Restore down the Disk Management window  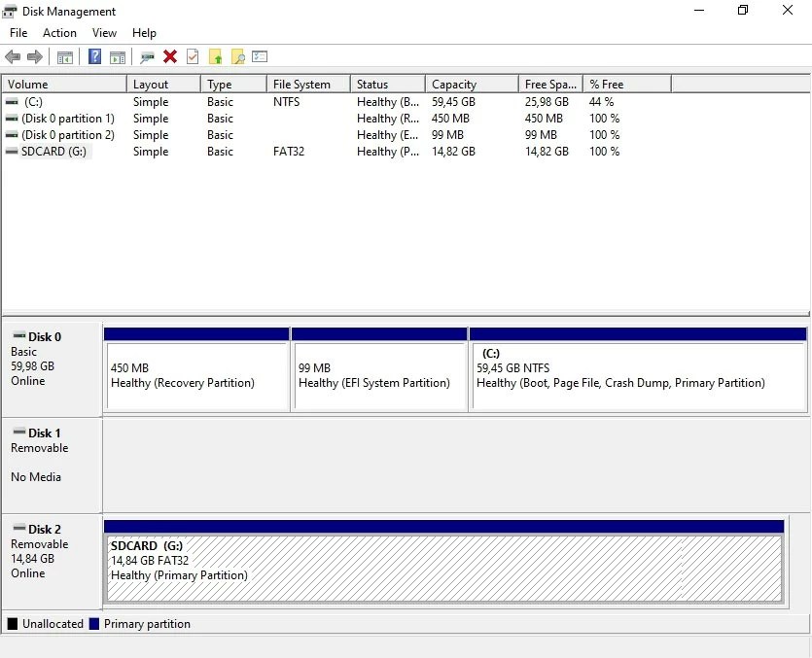(743, 10)
